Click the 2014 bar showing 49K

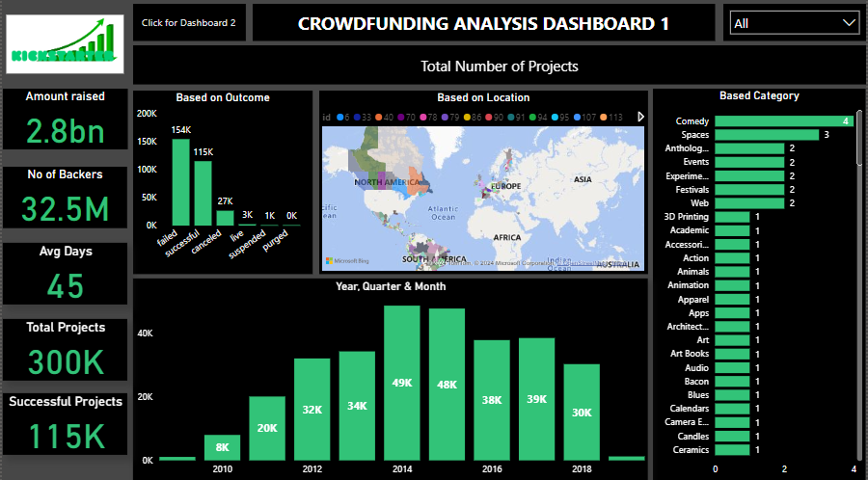tap(401, 383)
